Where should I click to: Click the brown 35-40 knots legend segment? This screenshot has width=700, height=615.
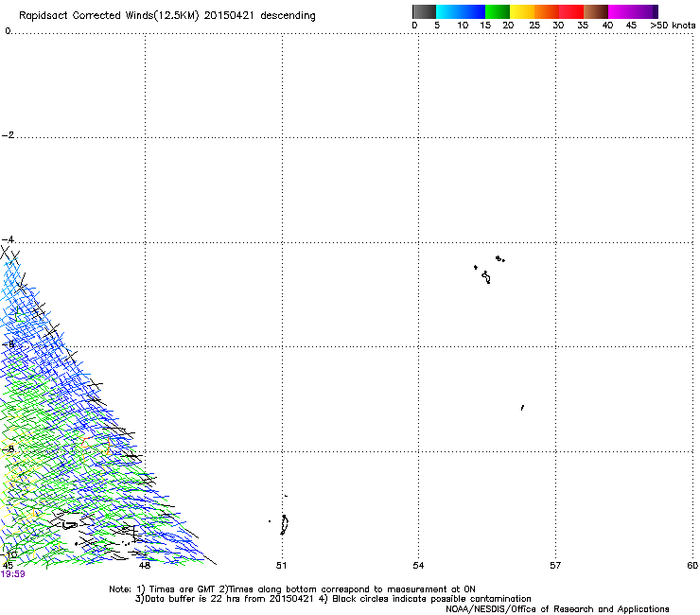tap(596, 11)
